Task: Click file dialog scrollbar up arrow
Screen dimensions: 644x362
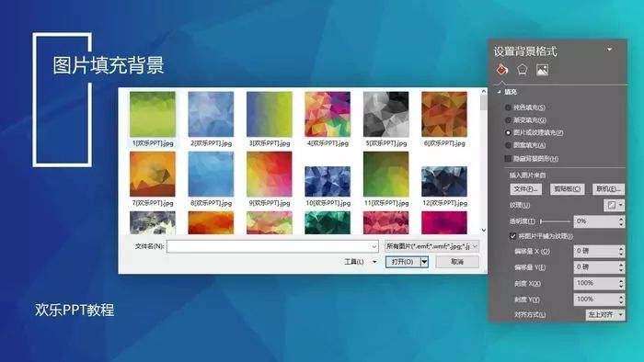Action: [483, 92]
